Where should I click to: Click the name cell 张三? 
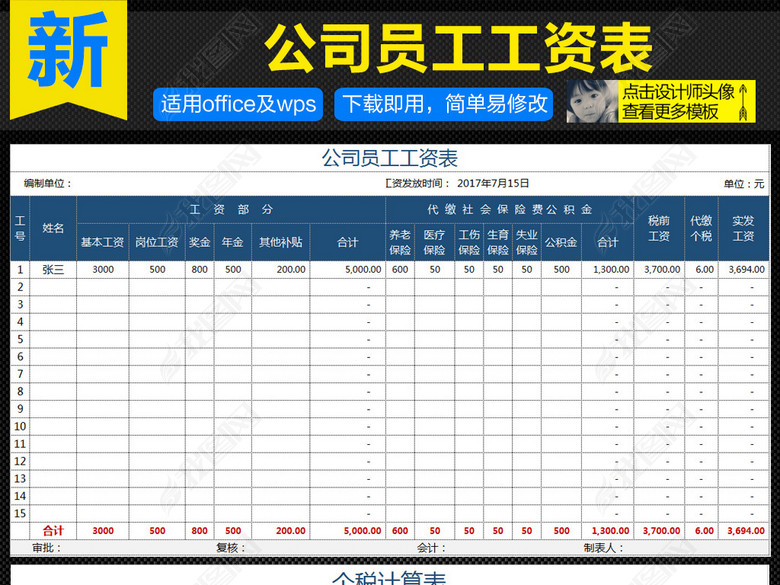pos(53,270)
